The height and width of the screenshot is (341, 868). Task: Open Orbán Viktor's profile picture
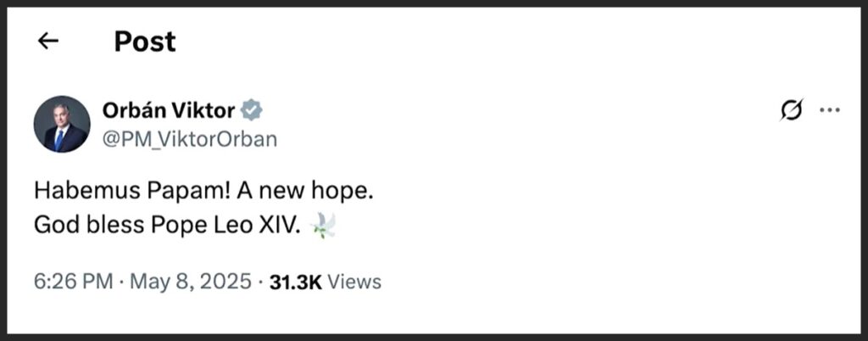[x=62, y=124]
